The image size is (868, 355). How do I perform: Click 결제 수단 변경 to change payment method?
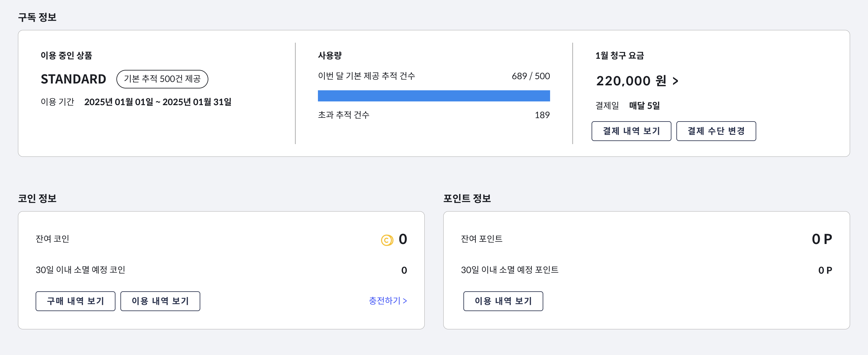[716, 131]
